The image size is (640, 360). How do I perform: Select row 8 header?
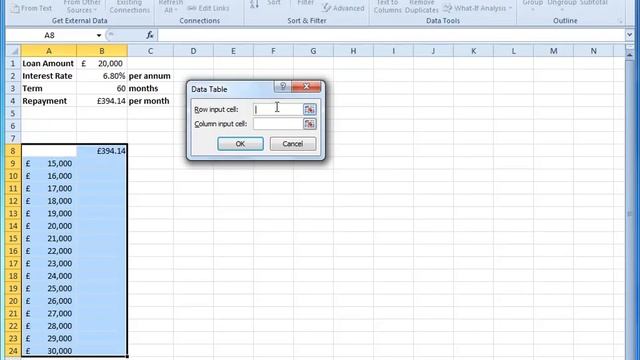pyautogui.click(x=13, y=151)
